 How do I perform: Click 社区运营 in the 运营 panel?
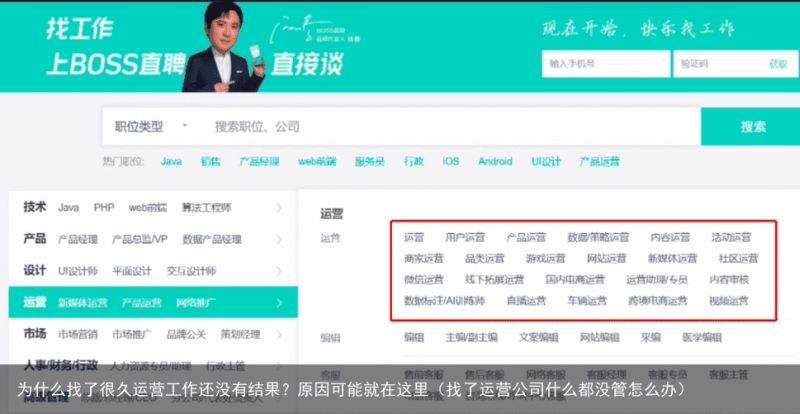738,258
